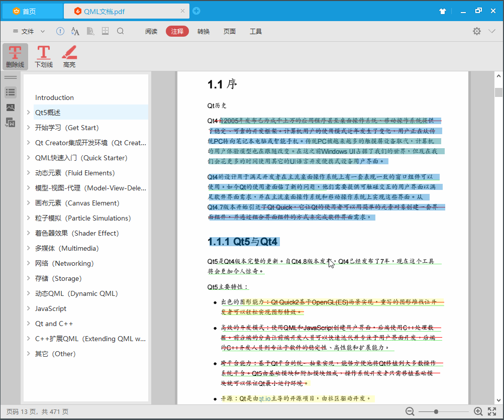Expand the 粒子模拟 (Particle Simulations) entry
504x420 pixels.
click(x=29, y=218)
